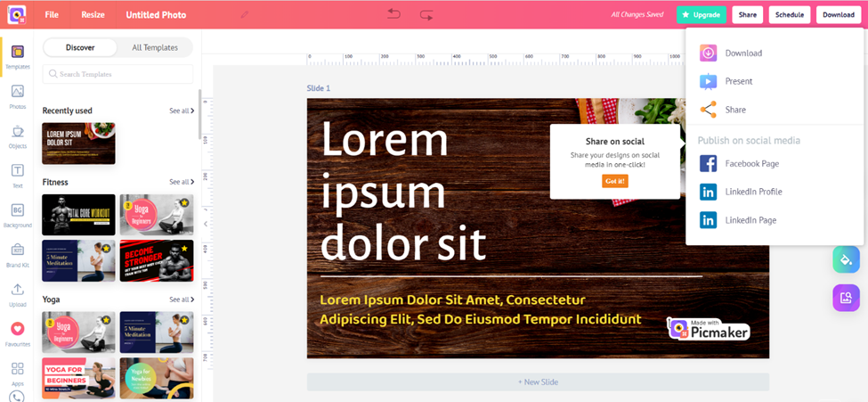Select the Lorem ipsum dolor sit heading
This screenshot has width=868, height=402.
coord(404,192)
